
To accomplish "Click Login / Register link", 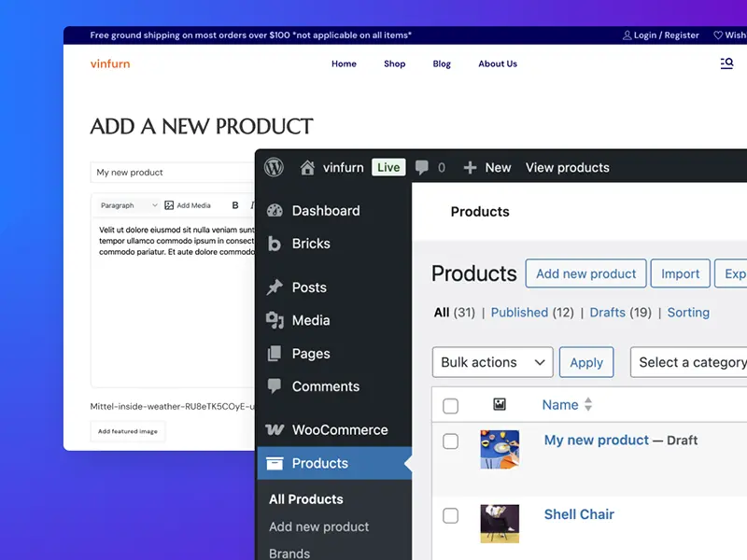I will [666, 35].
